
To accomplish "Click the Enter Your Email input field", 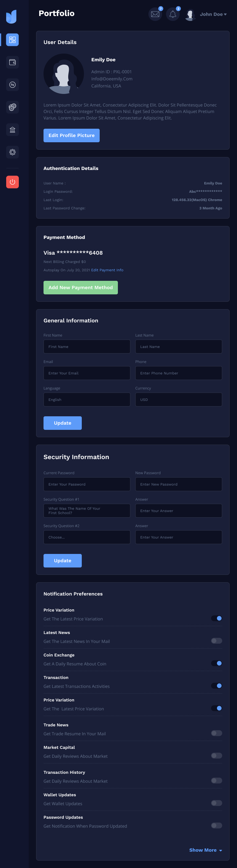I will pos(87,373).
